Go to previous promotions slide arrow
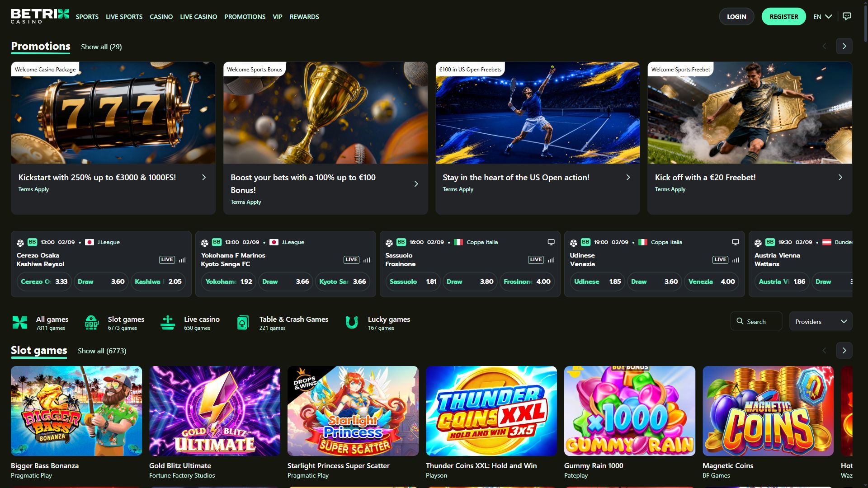Screen dimensions: 868x488 [x=824, y=46]
